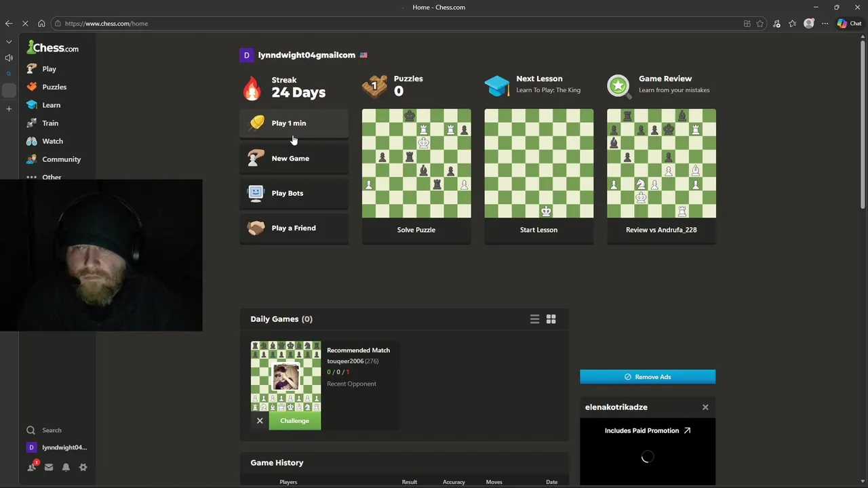Expand the vertical tabs chevron
Screen dimensions: 868x488
9,42
